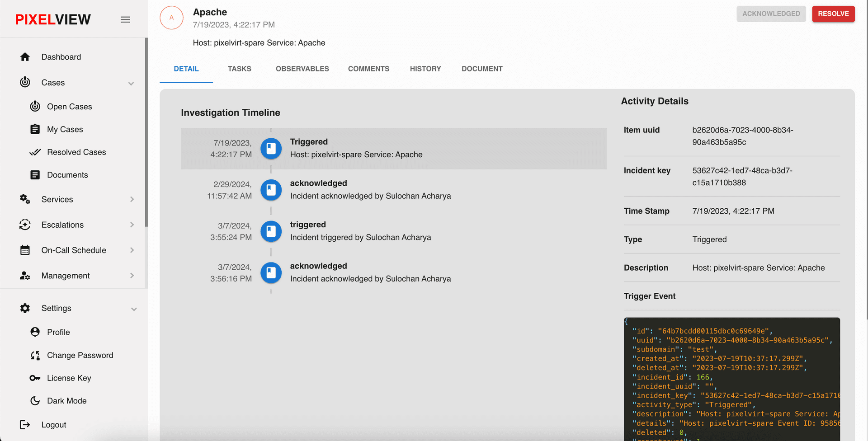Click the On-Call Schedule calendar icon
The height and width of the screenshot is (441, 868).
click(x=25, y=250)
